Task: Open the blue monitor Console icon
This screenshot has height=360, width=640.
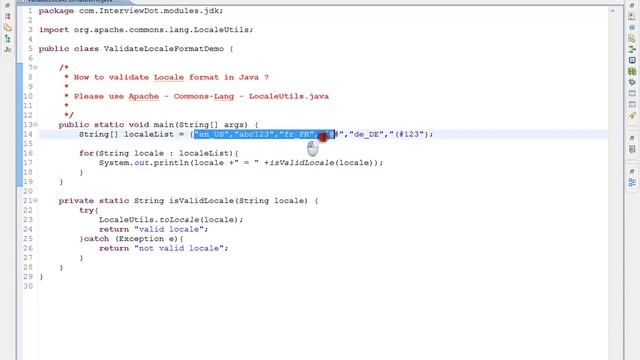Action: pos(632,60)
